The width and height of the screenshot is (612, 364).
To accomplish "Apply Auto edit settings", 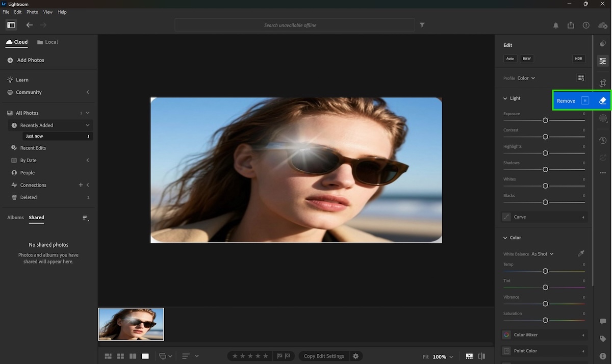I will (x=510, y=59).
